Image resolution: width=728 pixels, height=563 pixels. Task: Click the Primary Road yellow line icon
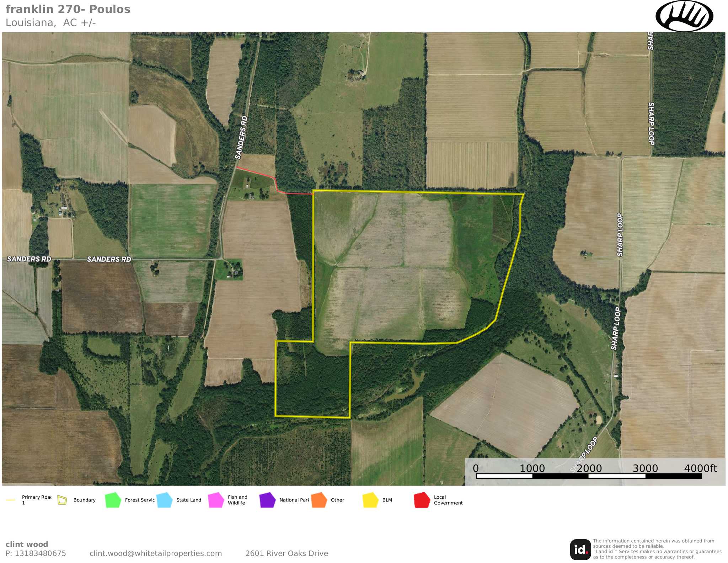tap(11, 500)
